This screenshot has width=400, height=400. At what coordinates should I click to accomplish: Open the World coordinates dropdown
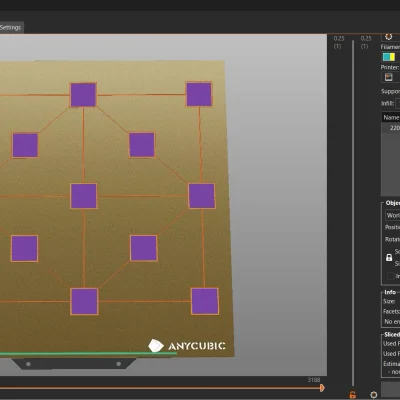(x=393, y=215)
